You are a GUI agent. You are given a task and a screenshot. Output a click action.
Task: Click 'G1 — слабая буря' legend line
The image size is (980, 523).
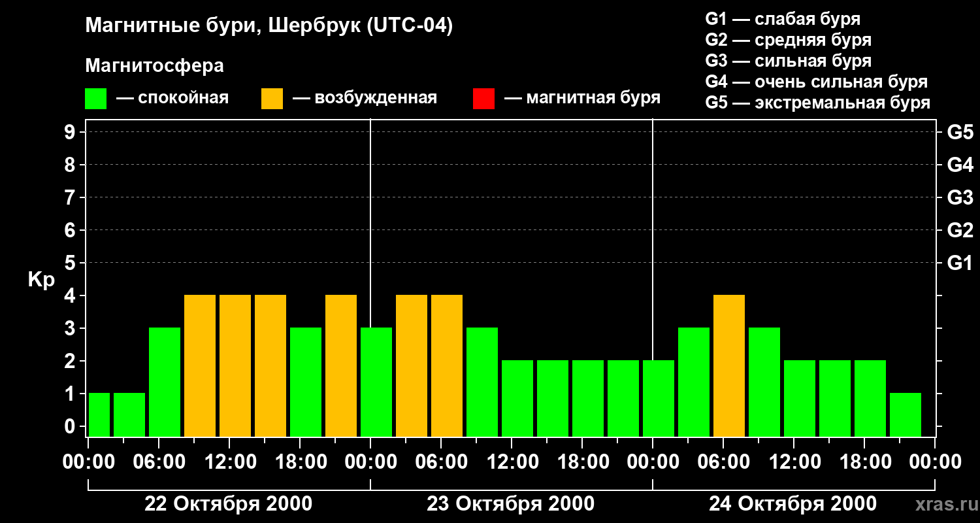point(783,19)
